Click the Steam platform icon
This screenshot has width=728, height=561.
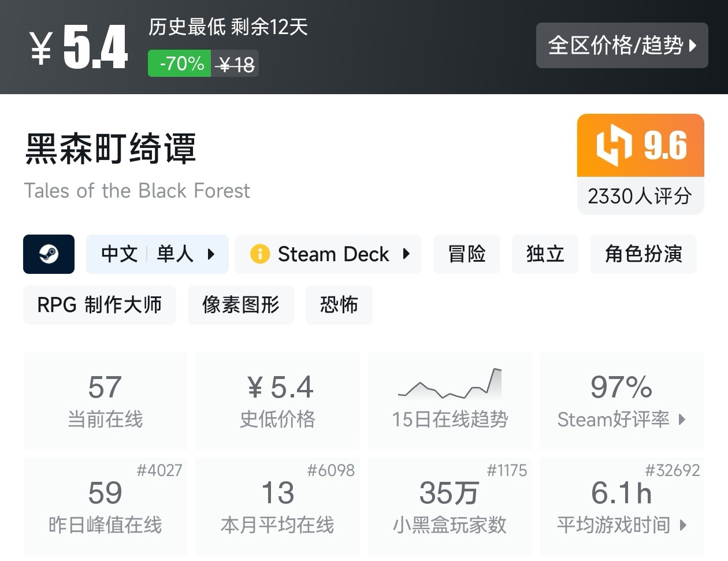point(49,254)
